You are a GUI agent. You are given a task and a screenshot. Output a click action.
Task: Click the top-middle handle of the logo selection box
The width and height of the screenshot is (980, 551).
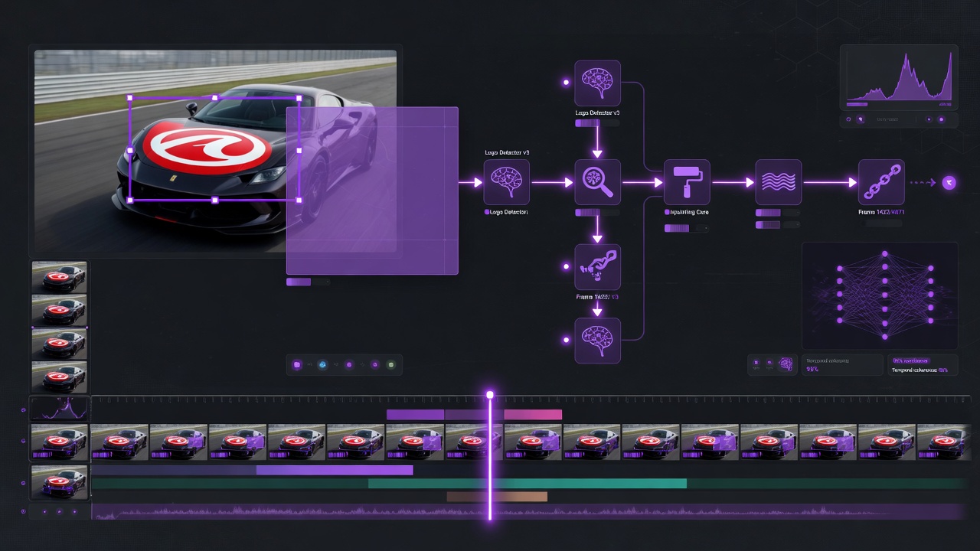[x=214, y=98]
